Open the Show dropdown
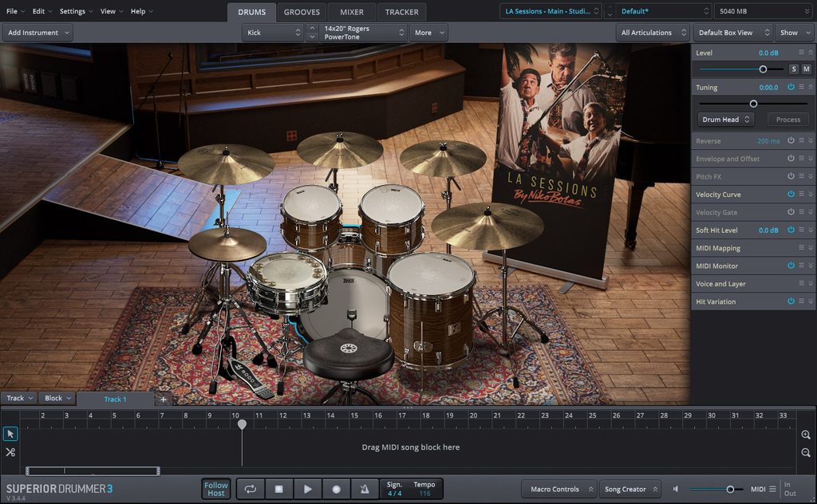Viewport: 817px width, 504px height. coord(795,32)
